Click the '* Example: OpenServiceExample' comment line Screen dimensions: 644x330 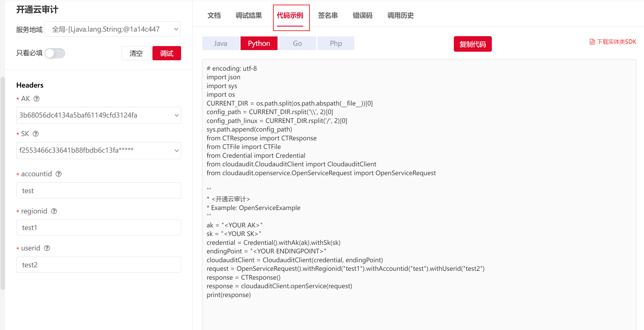253,208
